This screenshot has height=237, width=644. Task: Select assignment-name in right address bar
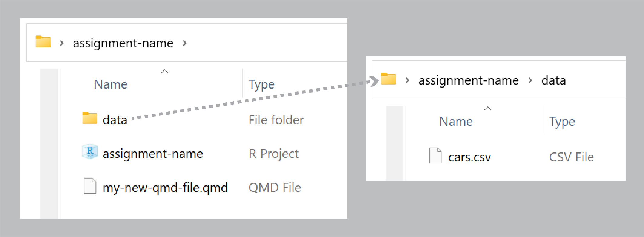pos(469,80)
